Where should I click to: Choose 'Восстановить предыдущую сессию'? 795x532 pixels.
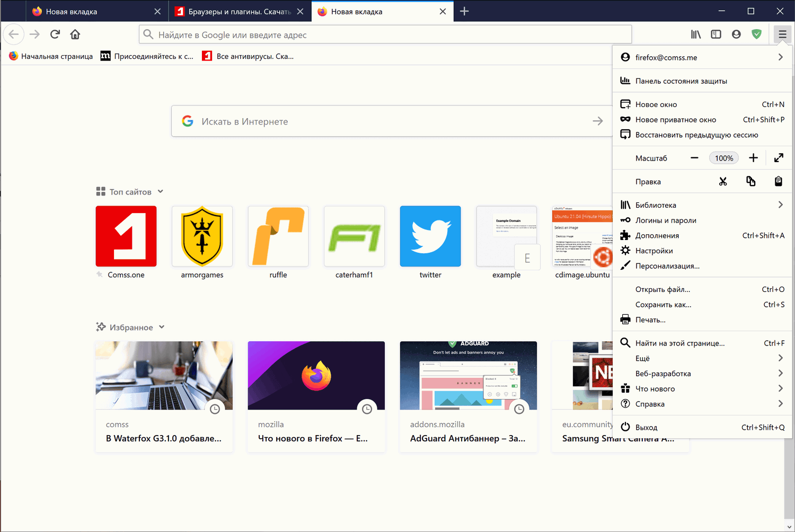[x=702, y=135]
